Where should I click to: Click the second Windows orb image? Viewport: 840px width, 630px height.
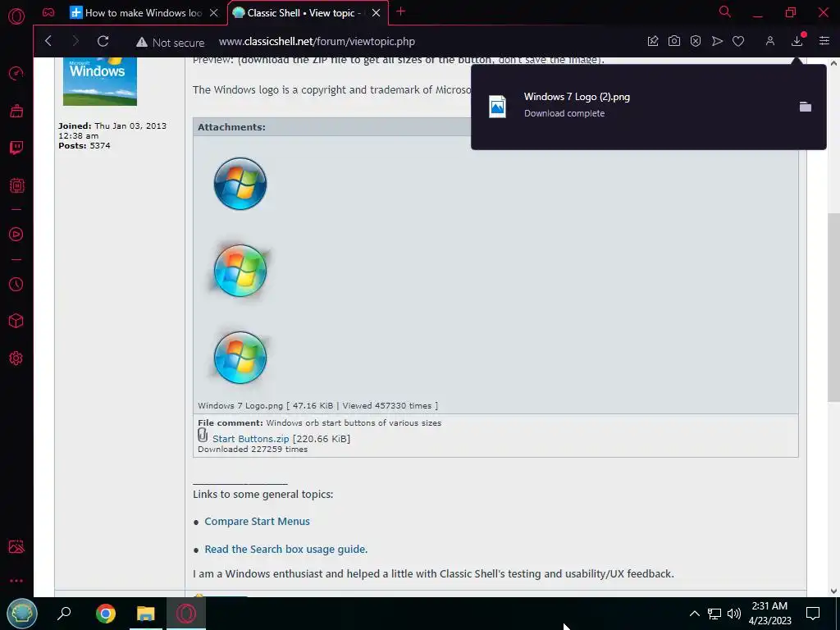[240, 271]
